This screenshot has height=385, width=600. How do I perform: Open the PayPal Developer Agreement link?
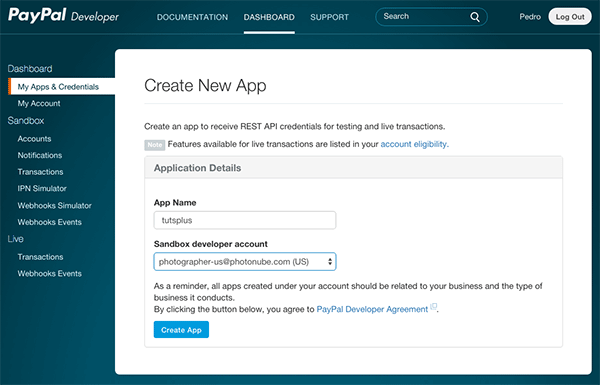pos(372,309)
